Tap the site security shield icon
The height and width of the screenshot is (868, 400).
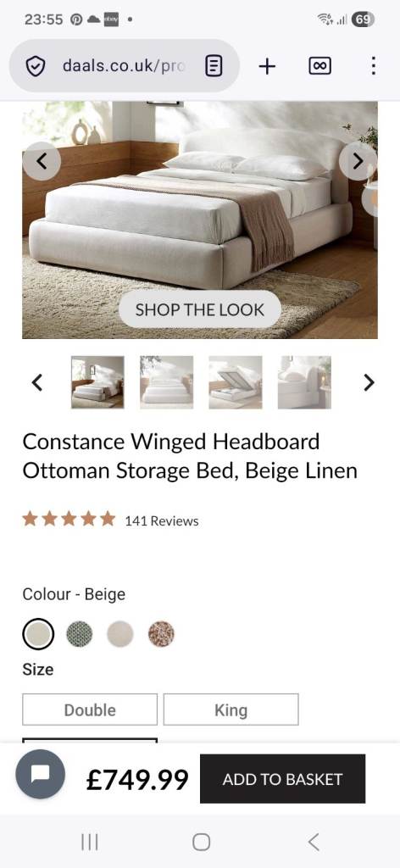point(36,66)
